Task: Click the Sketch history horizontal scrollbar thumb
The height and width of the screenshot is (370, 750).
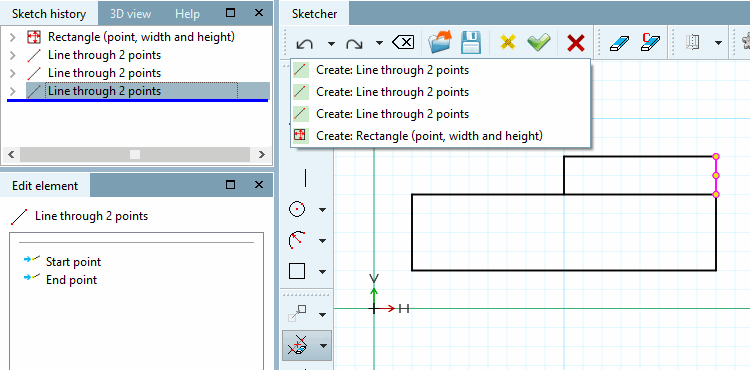Action: [135, 154]
